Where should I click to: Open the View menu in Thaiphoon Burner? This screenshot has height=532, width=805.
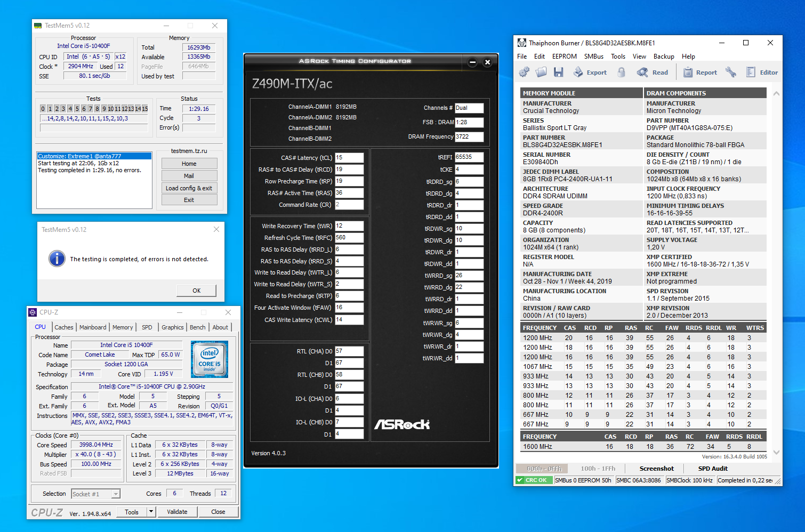(x=639, y=57)
